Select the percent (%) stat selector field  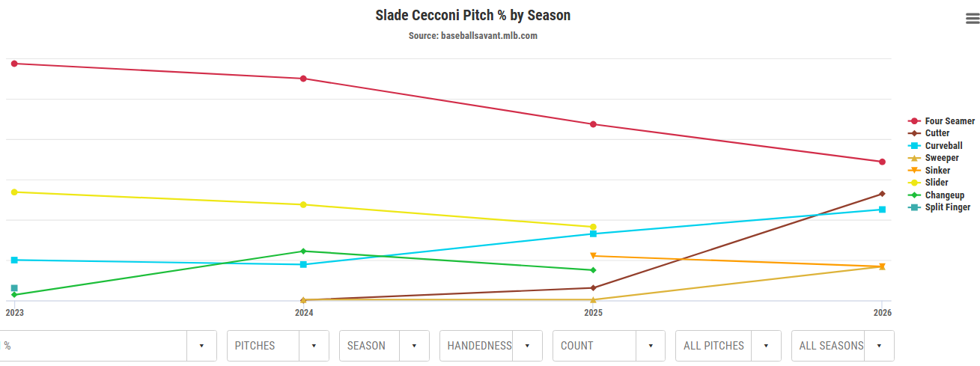pyautogui.click(x=94, y=346)
